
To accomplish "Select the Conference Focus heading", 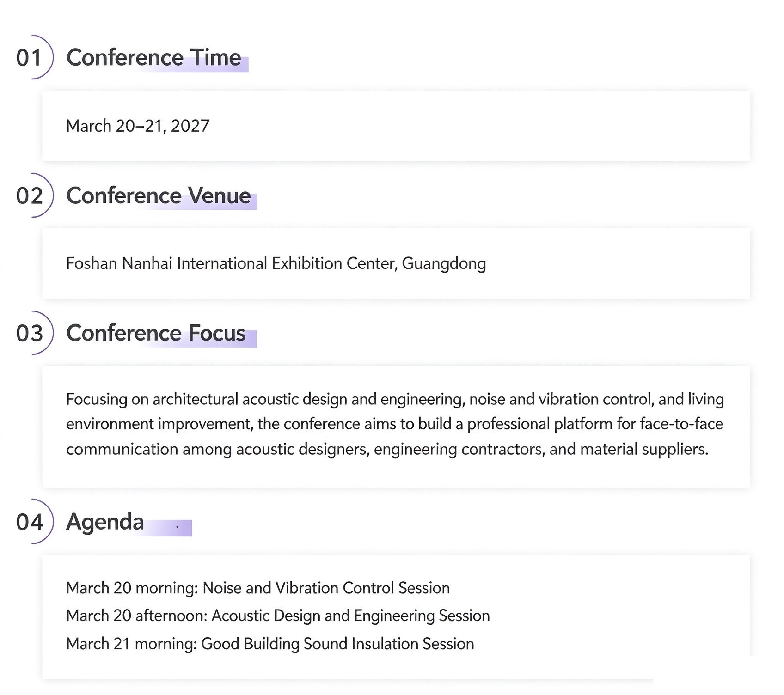I will 156,333.
